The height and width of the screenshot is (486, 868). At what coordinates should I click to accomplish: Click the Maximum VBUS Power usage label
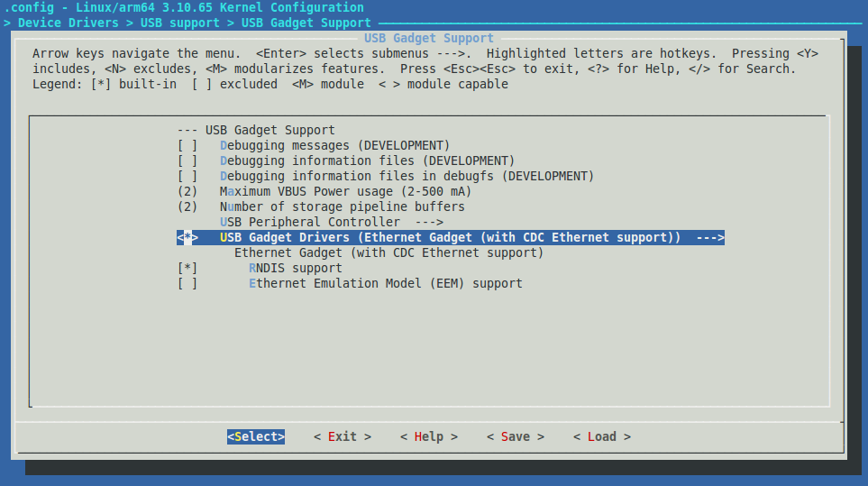(345, 191)
